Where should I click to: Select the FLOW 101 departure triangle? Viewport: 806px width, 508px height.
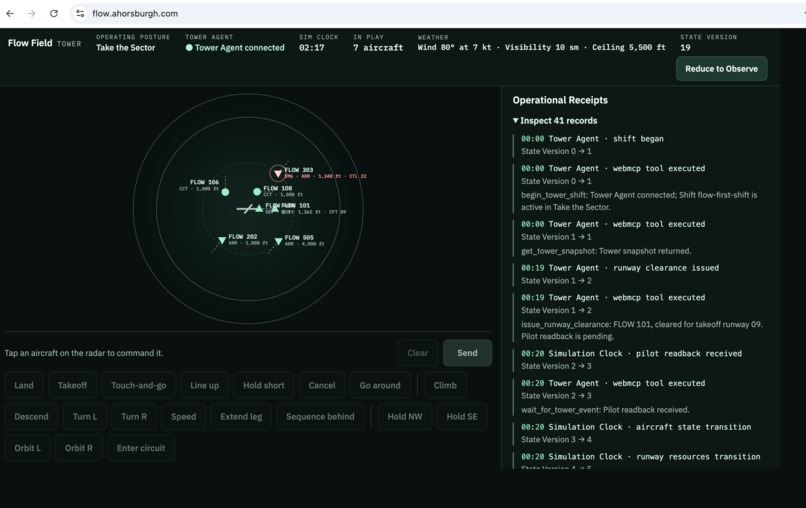coord(275,208)
